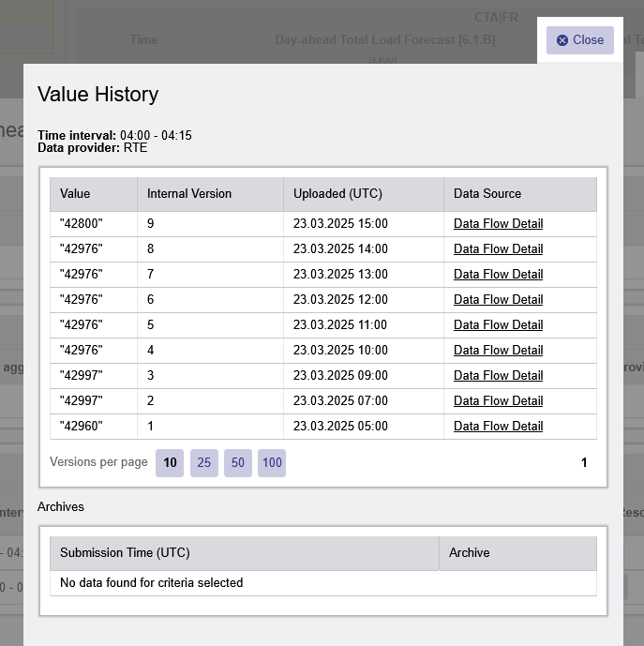
Task: Click the Data Source column header
Action: coord(520,194)
